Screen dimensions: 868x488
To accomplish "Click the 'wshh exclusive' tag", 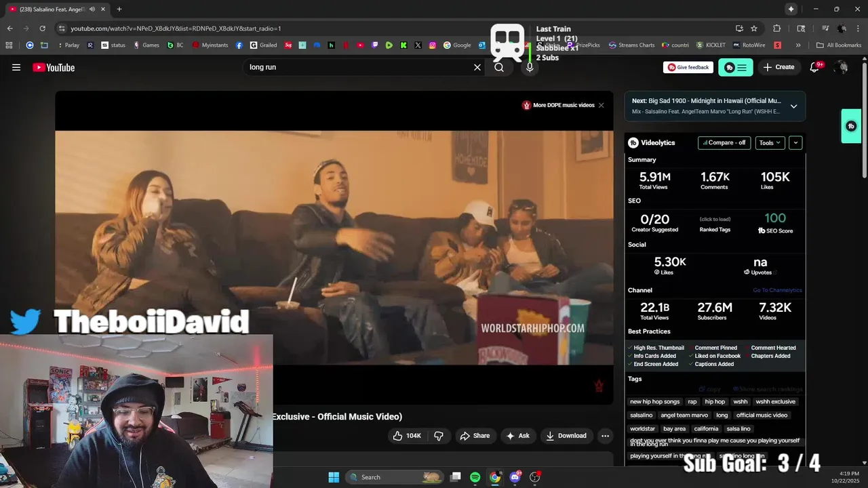I will pyautogui.click(x=776, y=402).
